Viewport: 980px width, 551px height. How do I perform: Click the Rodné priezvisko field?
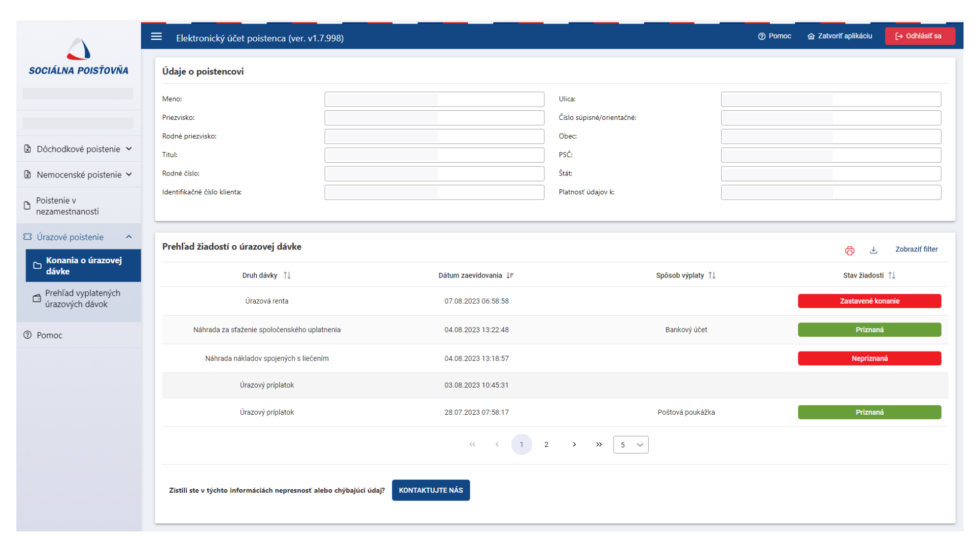point(434,136)
